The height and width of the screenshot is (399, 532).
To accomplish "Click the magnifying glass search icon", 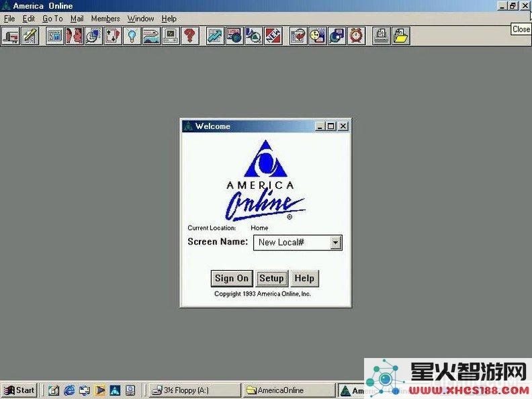I will coord(254,36).
